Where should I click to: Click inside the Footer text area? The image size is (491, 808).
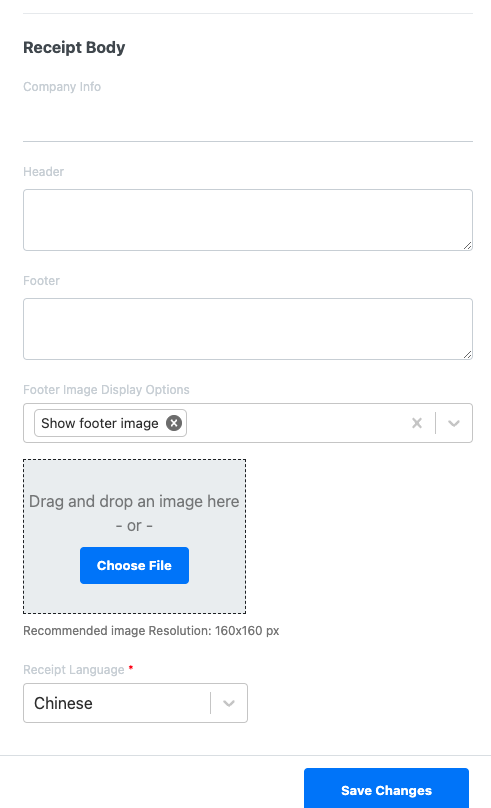click(248, 329)
